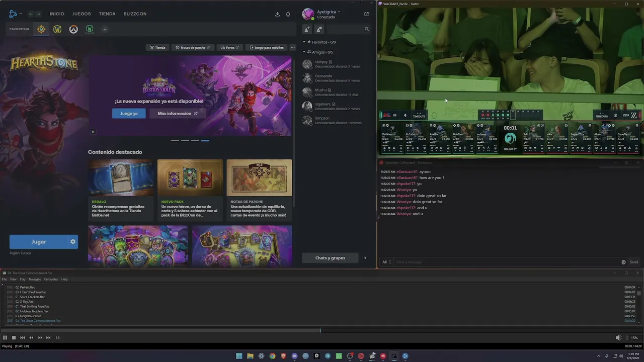Open Juego para móviles button
644x362 pixels.
pos(267,48)
